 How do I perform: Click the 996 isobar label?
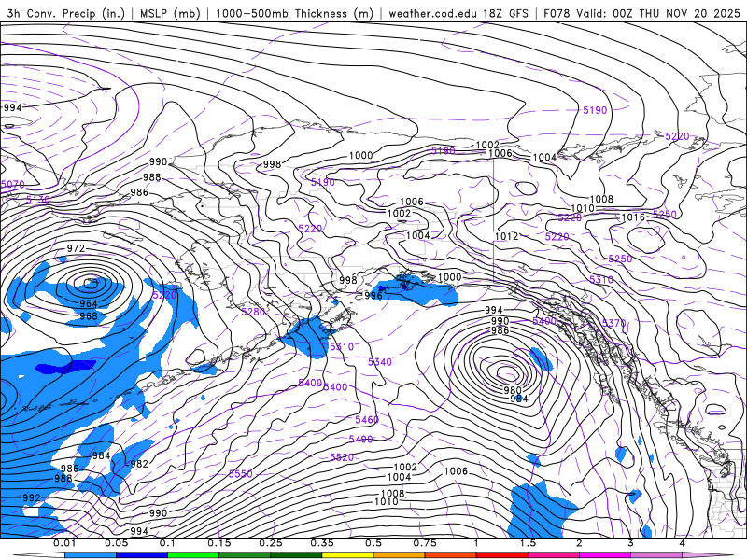(x=373, y=295)
